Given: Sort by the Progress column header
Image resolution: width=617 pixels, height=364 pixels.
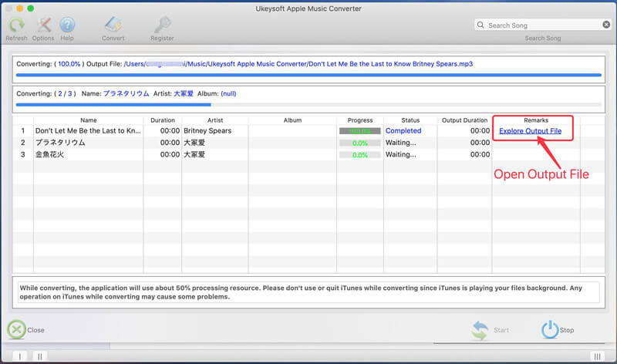Looking at the screenshot, I should (360, 120).
